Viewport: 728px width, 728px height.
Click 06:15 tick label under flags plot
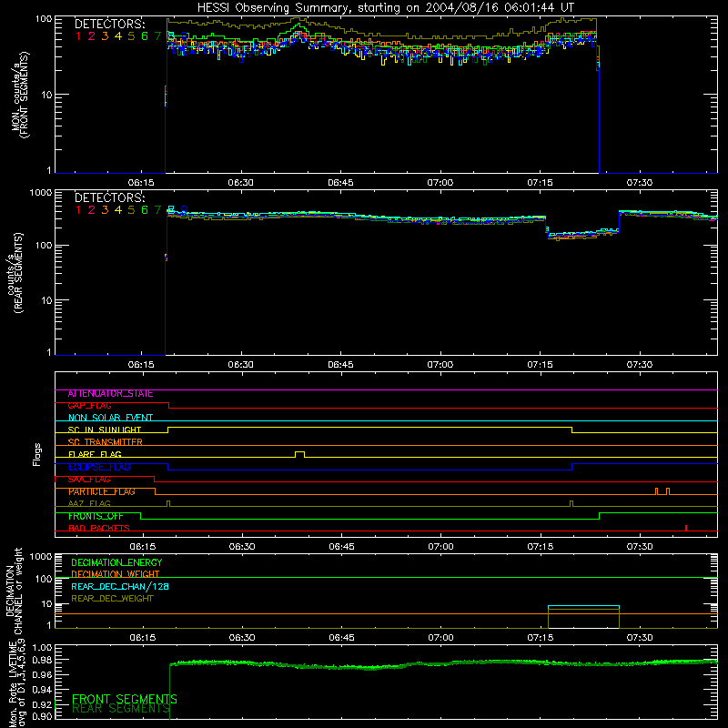pyautogui.click(x=143, y=547)
